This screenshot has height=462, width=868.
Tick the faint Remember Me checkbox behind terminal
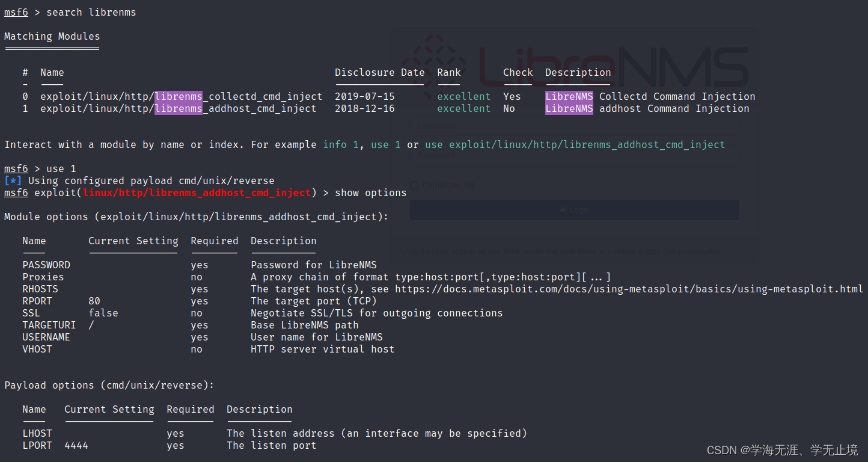[414, 185]
